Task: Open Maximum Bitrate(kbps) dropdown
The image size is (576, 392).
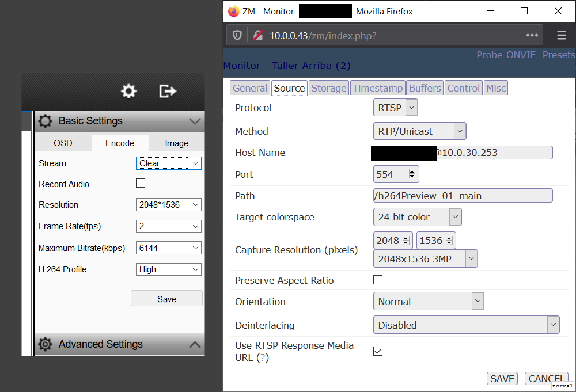Action: point(169,248)
